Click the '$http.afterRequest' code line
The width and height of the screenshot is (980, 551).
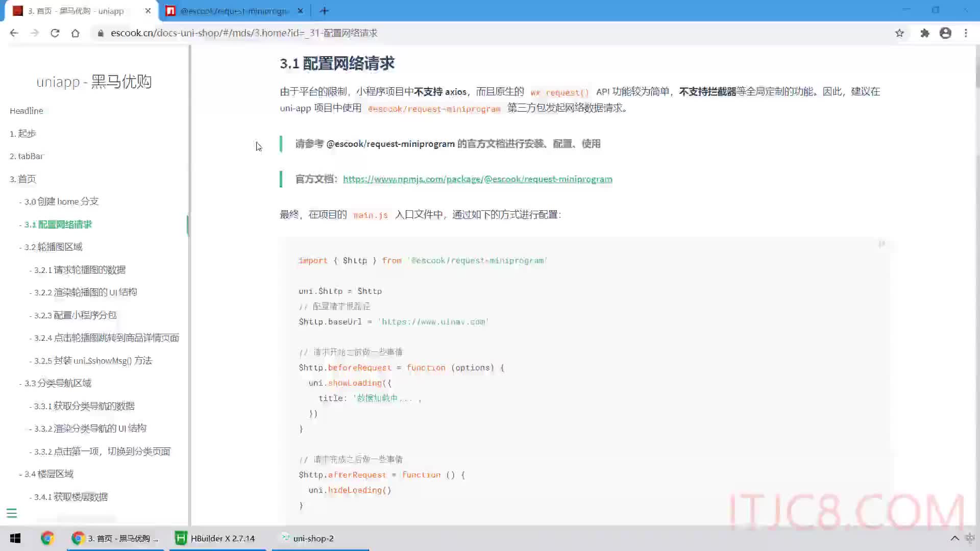(x=382, y=475)
